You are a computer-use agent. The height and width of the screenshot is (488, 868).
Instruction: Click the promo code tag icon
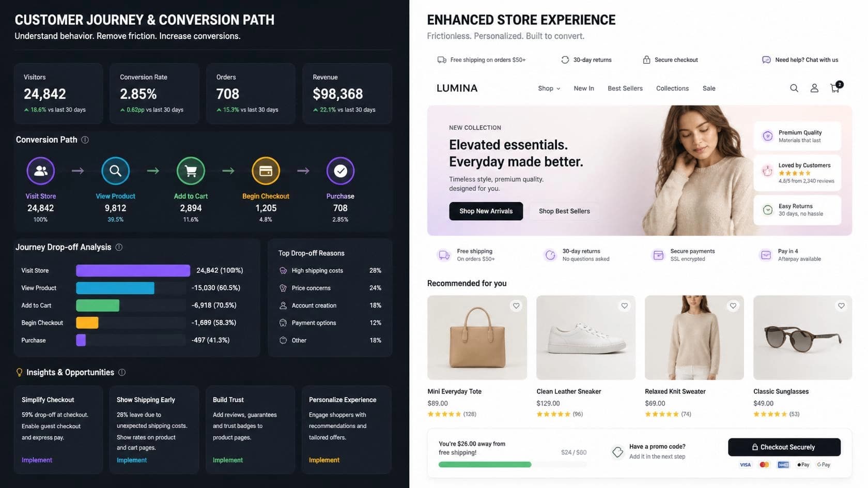point(617,452)
